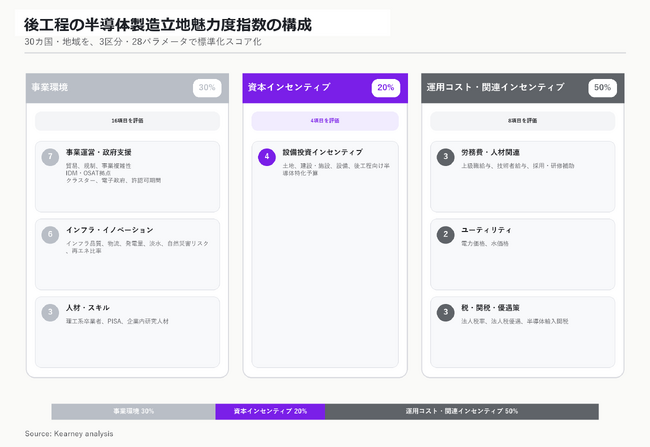Open the 労務費・人材関連 card title
The height and width of the screenshot is (447, 650).
[x=490, y=153]
